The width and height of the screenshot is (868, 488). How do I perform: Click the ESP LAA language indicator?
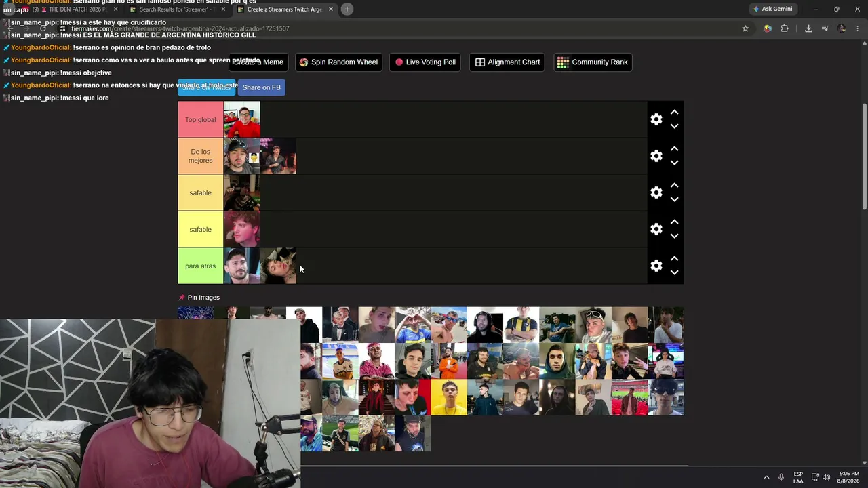pos(798,477)
